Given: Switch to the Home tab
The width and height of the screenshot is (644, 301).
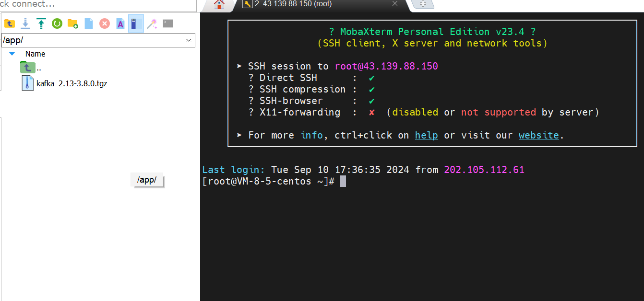Looking at the screenshot, I should (x=219, y=4).
